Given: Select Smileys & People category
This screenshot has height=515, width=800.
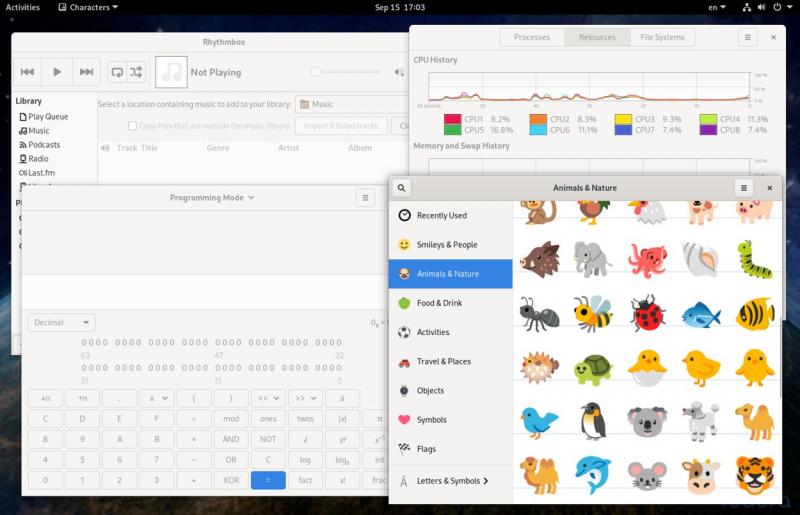Looking at the screenshot, I should pyautogui.click(x=451, y=244).
